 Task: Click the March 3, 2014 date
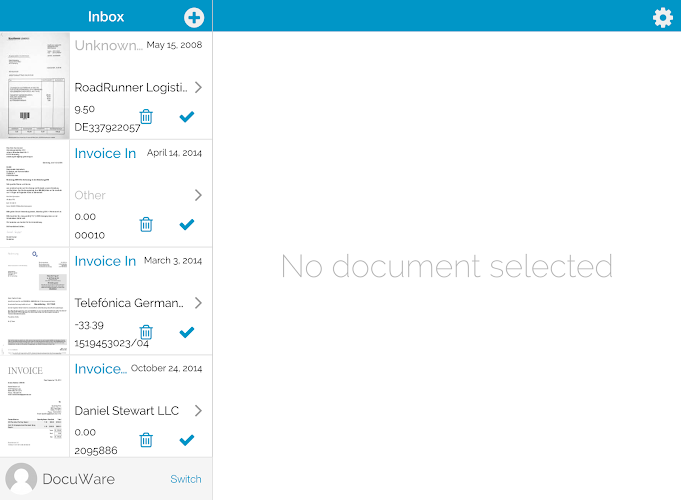[173, 260]
